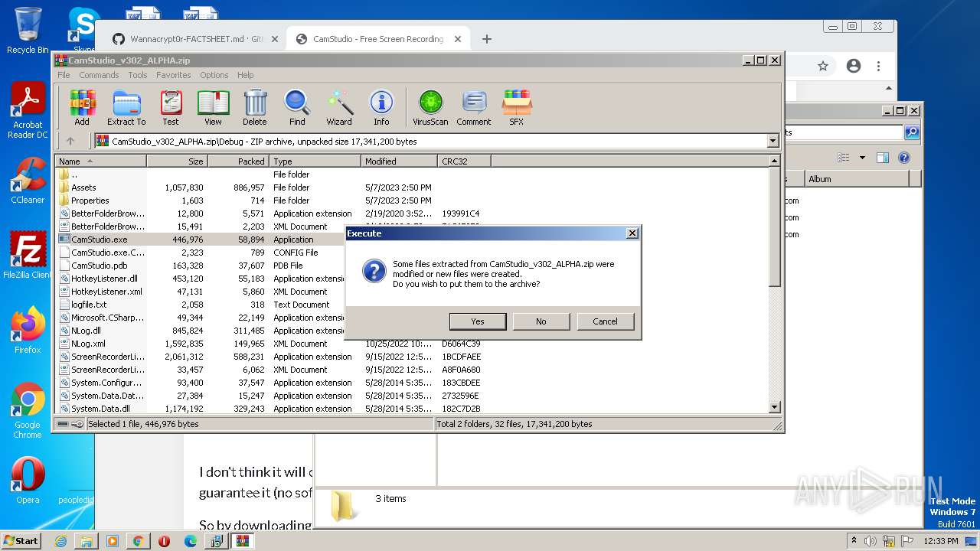The height and width of the screenshot is (551, 980).
Task: Open the File menu in WinRAR
Action: 64,75
